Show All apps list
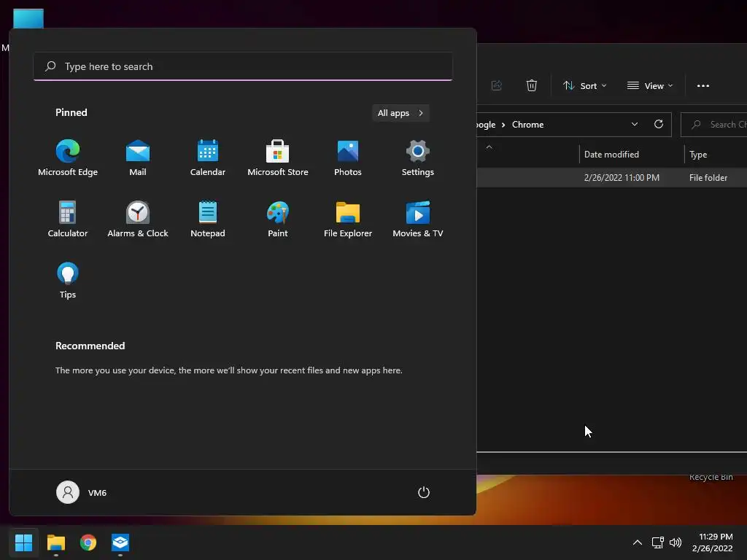 click(x=400, y=113)
